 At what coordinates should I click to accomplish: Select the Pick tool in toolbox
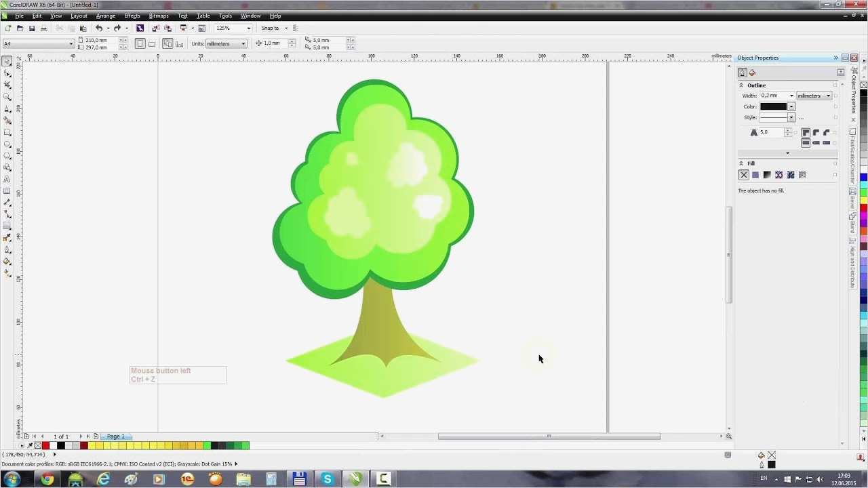(7, 61)
